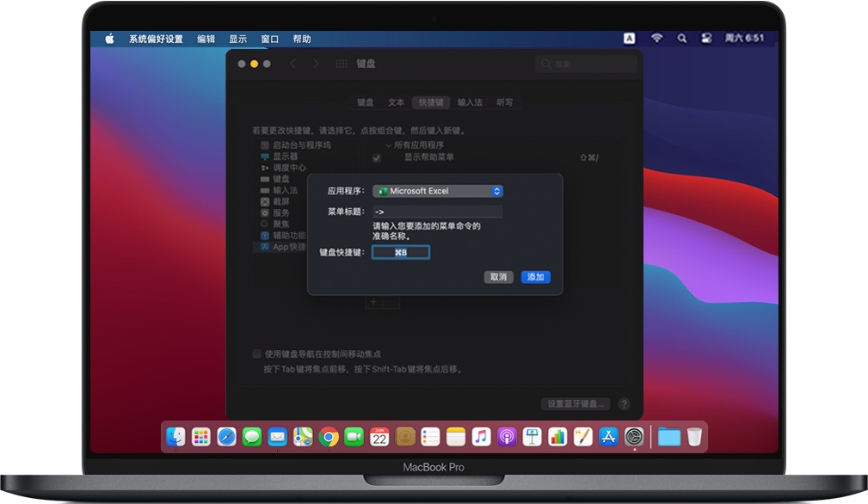Open Safari from the Dock
The width and height of the screenshot is (868, 504).
click(x=226, y=437)
